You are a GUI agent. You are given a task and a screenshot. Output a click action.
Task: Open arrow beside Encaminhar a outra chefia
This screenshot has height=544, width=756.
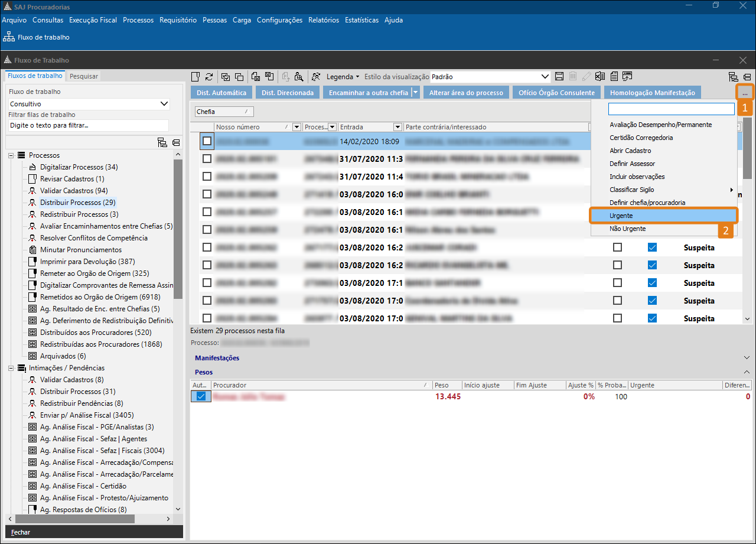click(416, 92)
